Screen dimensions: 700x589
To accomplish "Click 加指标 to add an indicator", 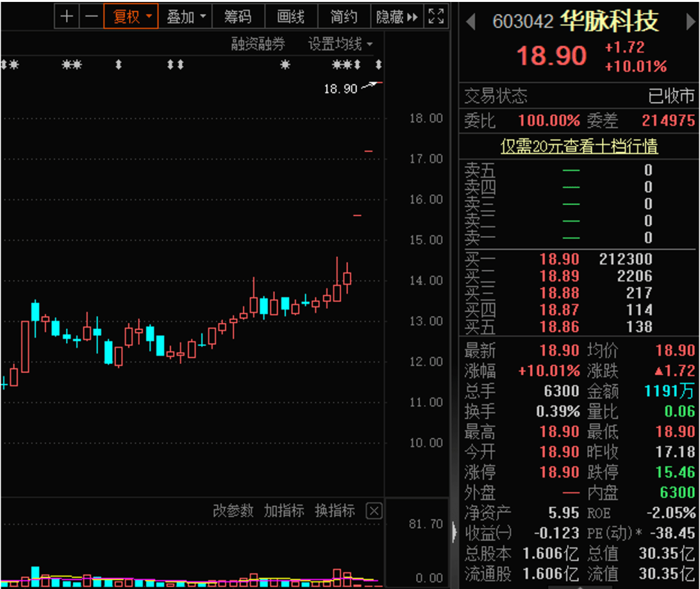I will (284, 511).
